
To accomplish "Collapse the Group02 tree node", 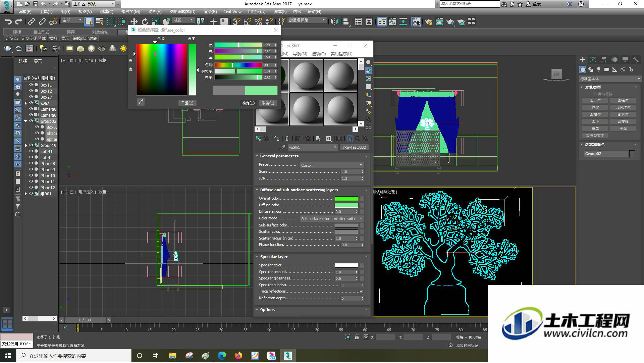I will (26, 121).
